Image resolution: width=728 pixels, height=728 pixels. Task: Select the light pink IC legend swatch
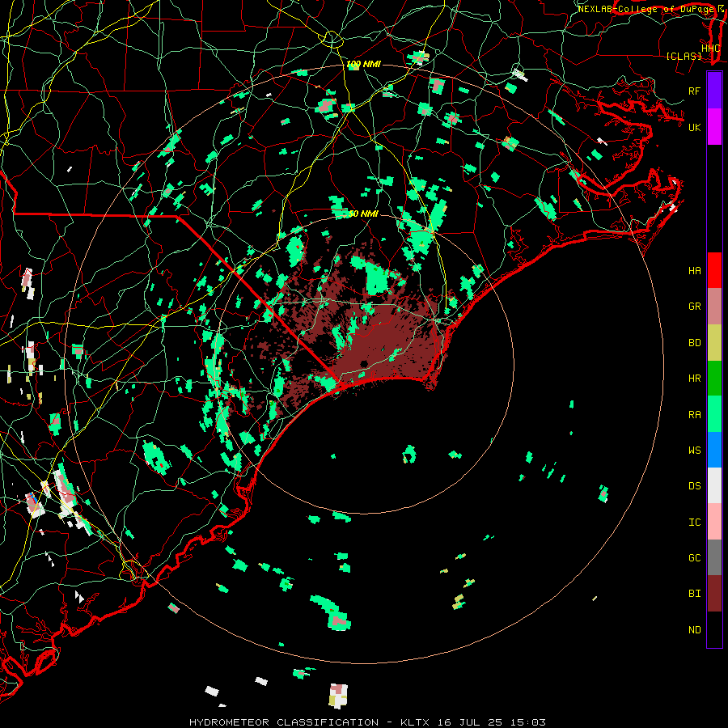click(714, 522)
